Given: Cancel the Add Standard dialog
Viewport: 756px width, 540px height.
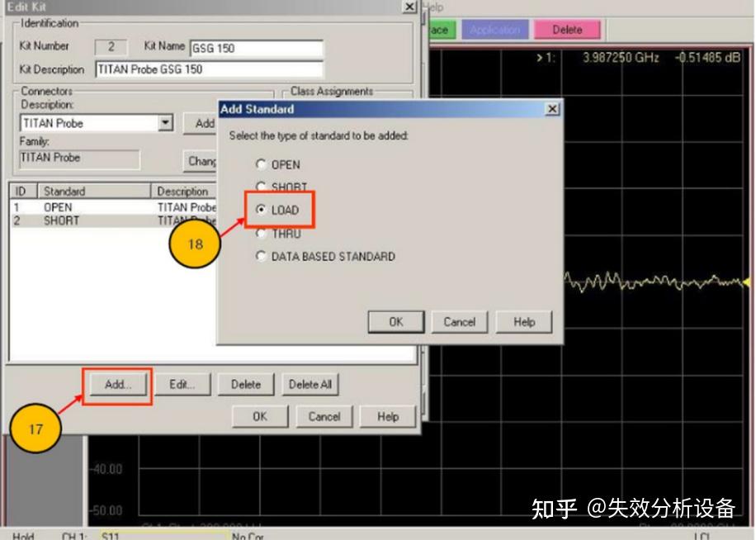Looking at the screenshot, I should (459, 321).
